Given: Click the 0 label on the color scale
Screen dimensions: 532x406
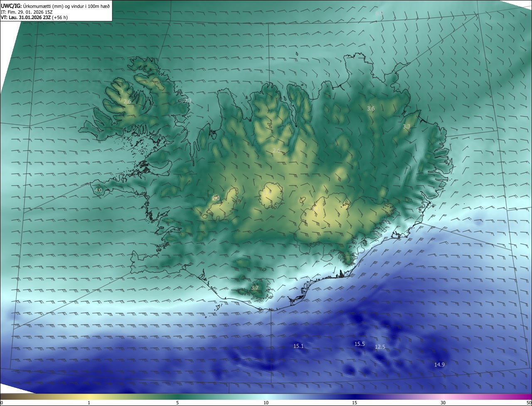Looking at the screenshot, I should [x=2, y=403].
